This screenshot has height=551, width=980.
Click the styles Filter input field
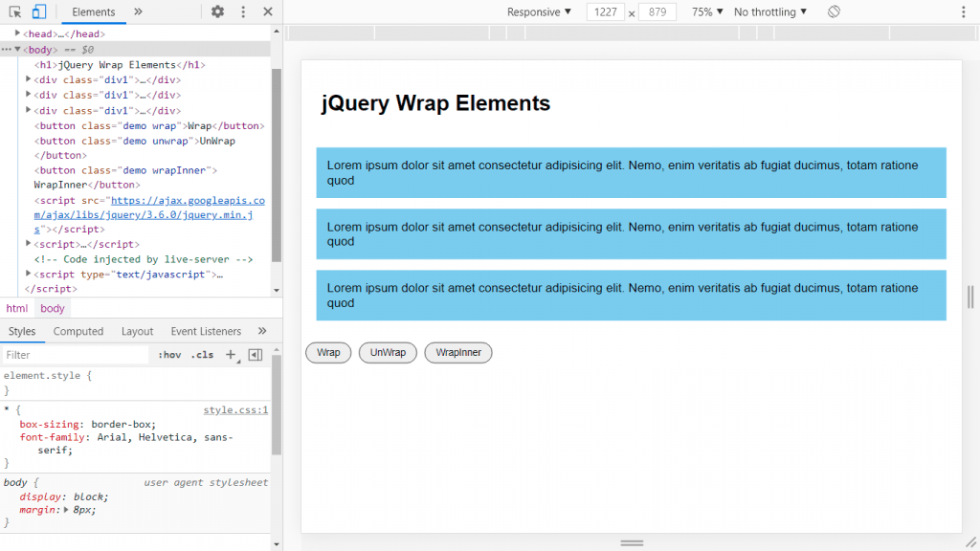coord(67,354)
